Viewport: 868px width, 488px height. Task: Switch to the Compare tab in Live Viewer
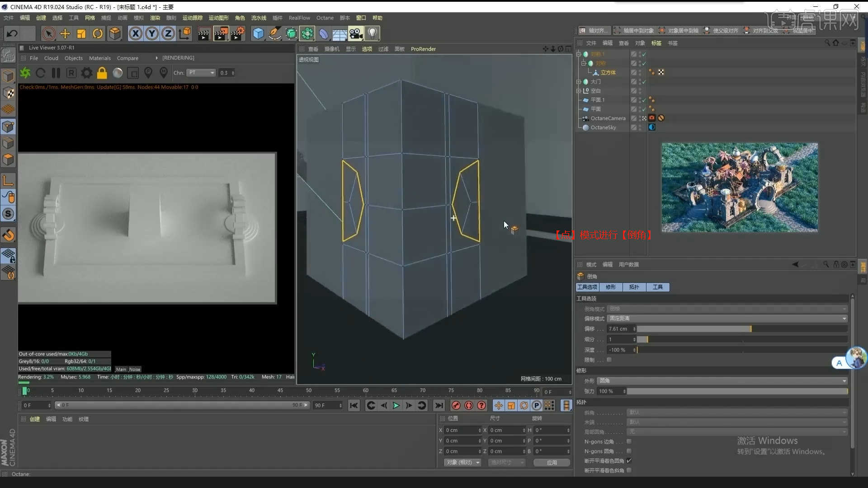coord(127,58)
